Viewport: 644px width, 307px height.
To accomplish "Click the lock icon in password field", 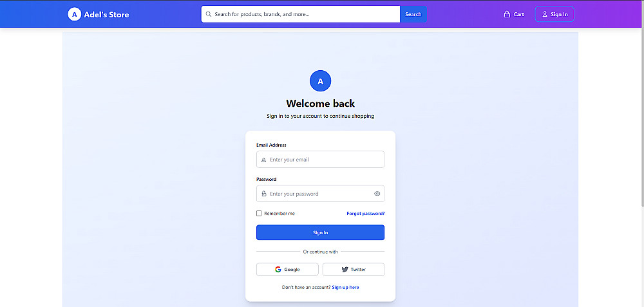I will point(263,194).
